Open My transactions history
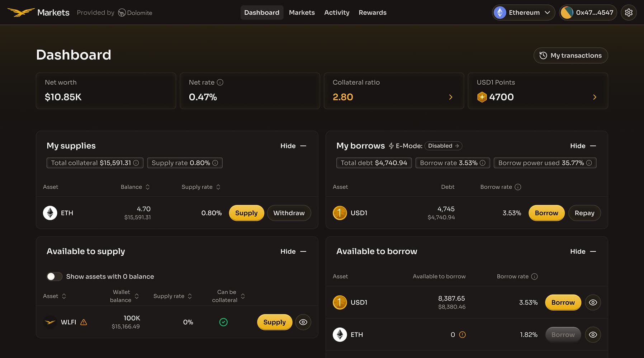 click(570, 56)
